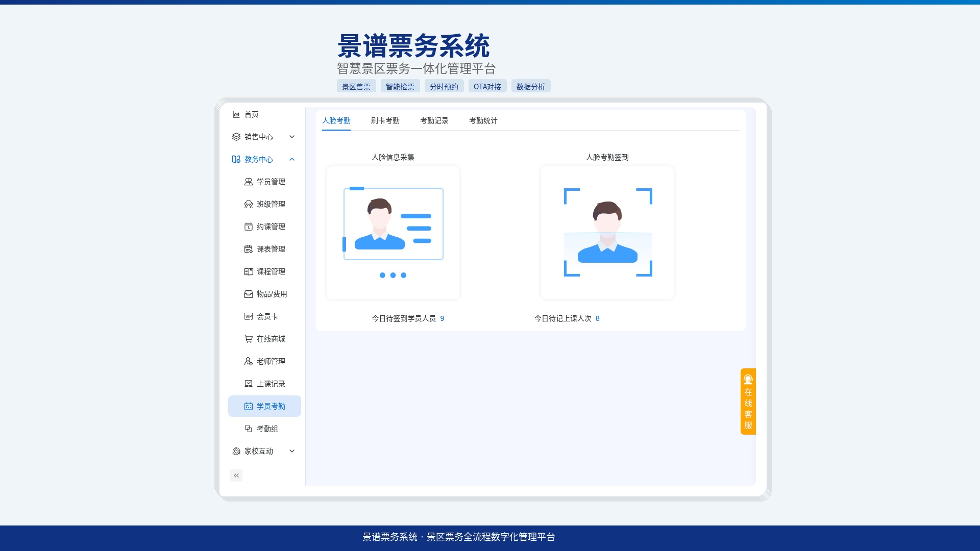Open the 会员卡 menu item
The height and width of the screenshot is (551, 980).
(x=264, y=316)
